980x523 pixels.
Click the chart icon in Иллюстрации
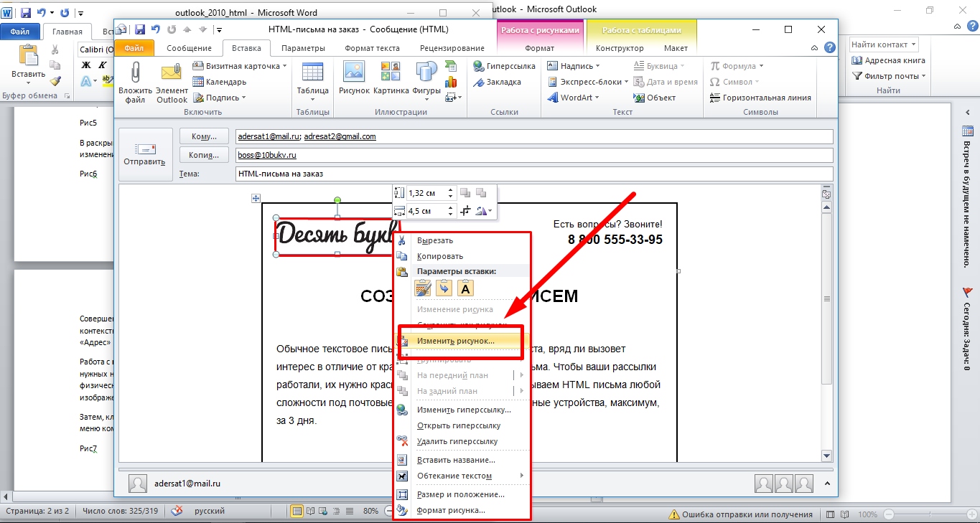pos(451,82)
